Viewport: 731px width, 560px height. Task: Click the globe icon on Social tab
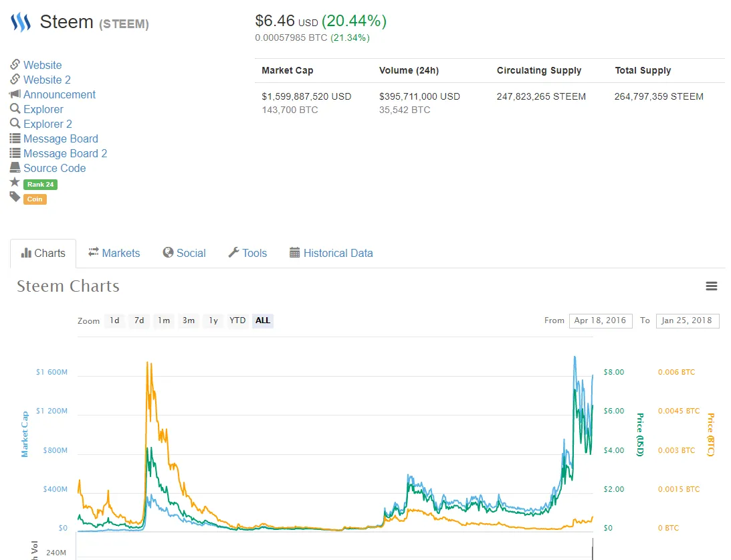click(168, 252)
